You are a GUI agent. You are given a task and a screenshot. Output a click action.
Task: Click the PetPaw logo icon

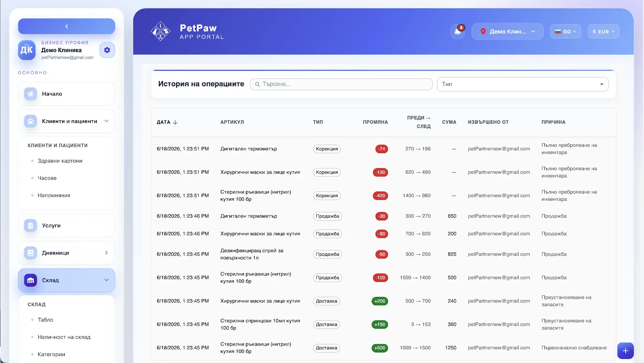coord(160,31)
